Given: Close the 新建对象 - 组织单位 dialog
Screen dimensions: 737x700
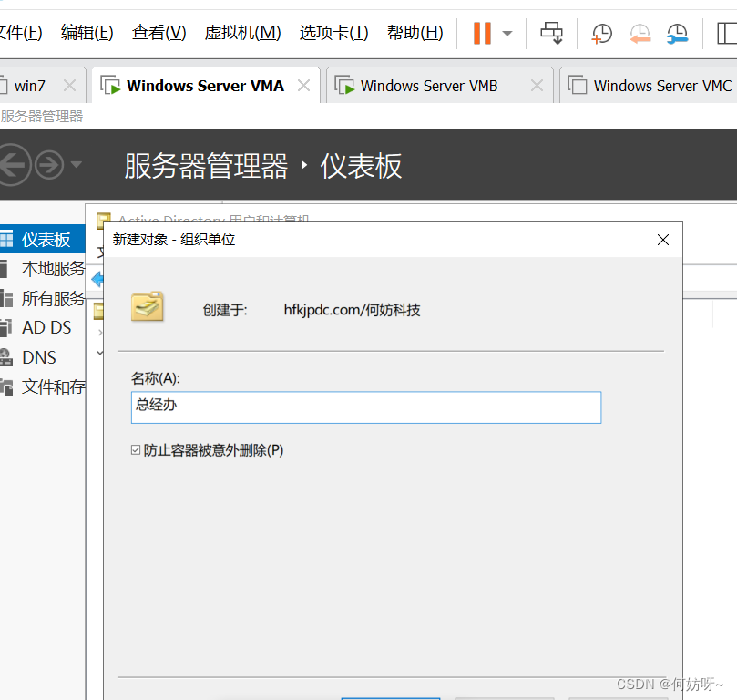Looking at the screenshot, I should coord(663,240).
